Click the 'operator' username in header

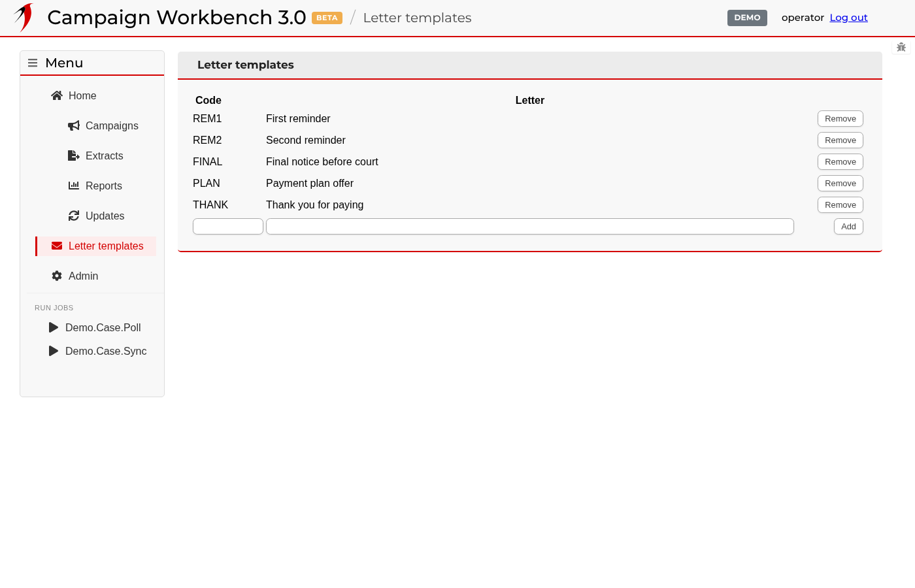click(803, 18)
